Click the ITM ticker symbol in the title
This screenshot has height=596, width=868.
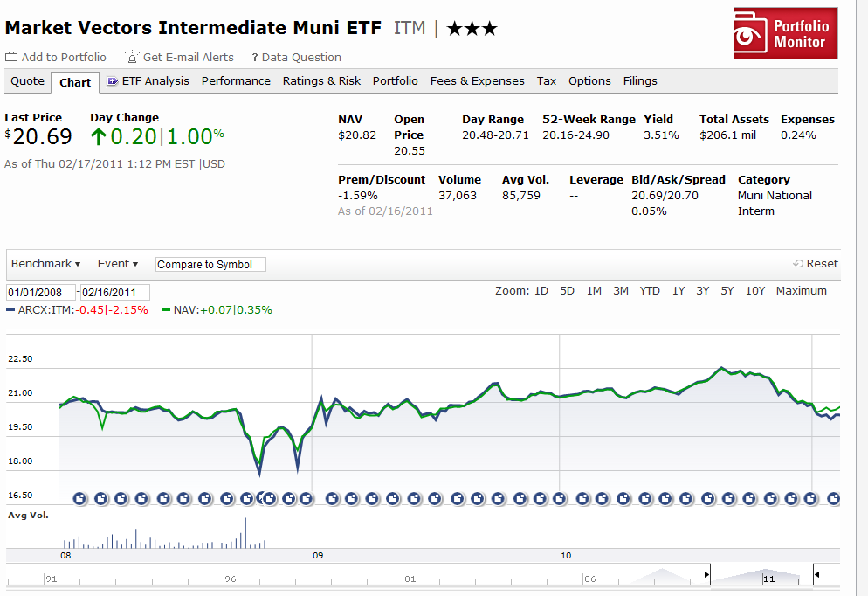[410, 28]
